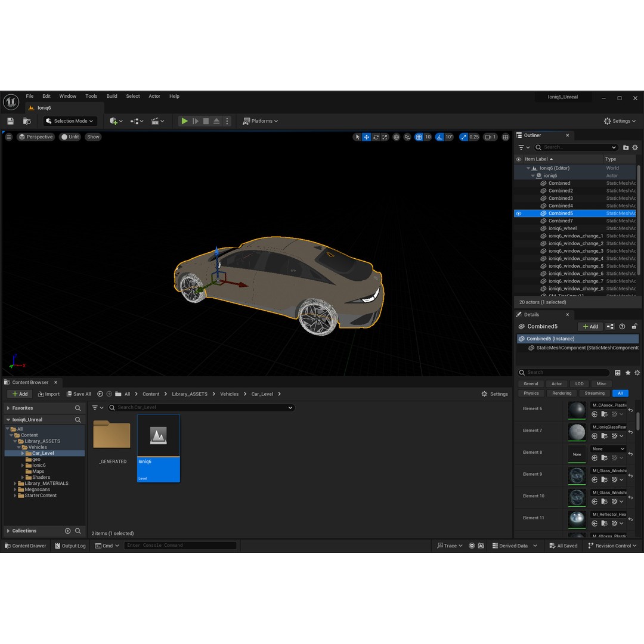This screenshot has height=644, width=644.
Task: Click the Element 7 material thumbnail
Action: coord(577,432)
